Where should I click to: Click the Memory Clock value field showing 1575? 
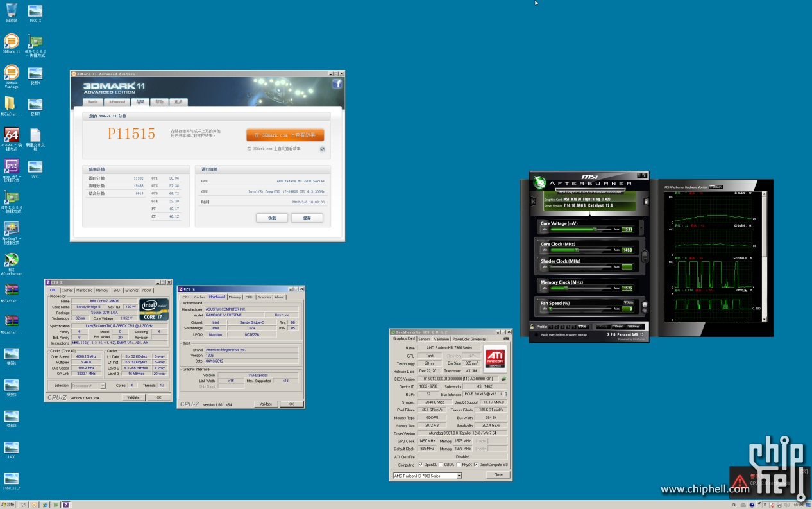coord(627,288)
